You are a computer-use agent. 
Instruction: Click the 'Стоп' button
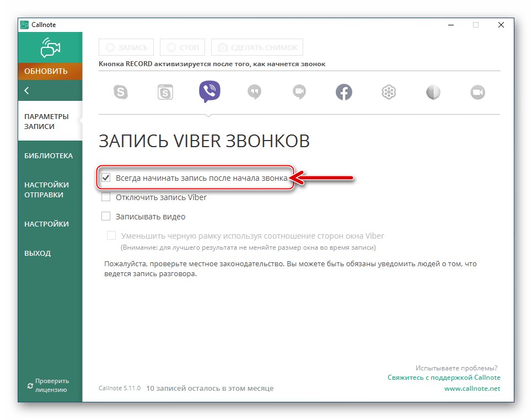[x=182, y=47]
